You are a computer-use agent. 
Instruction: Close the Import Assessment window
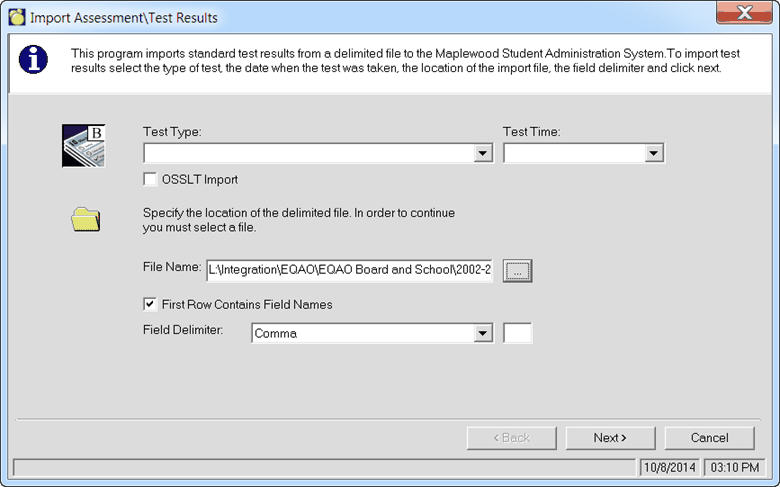(744, 13)
